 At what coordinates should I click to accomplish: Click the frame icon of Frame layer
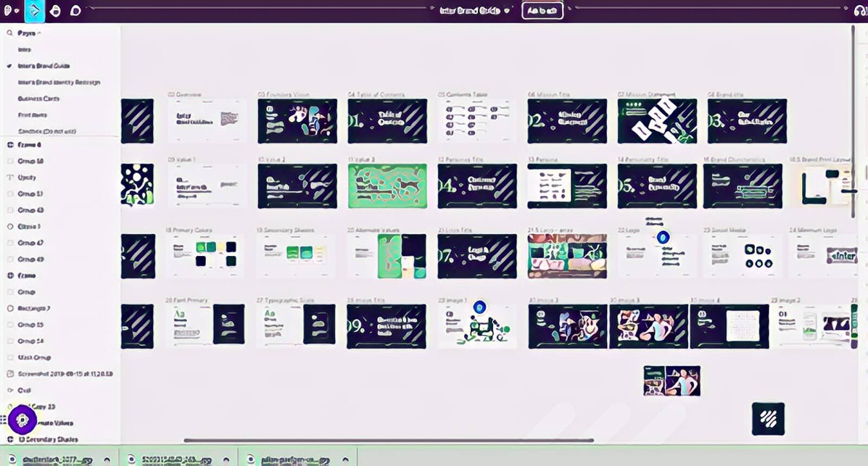click(10, 276)
